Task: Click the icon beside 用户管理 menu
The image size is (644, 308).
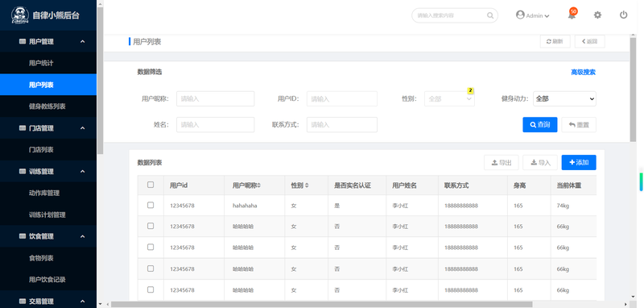Action: pos(23,42)
